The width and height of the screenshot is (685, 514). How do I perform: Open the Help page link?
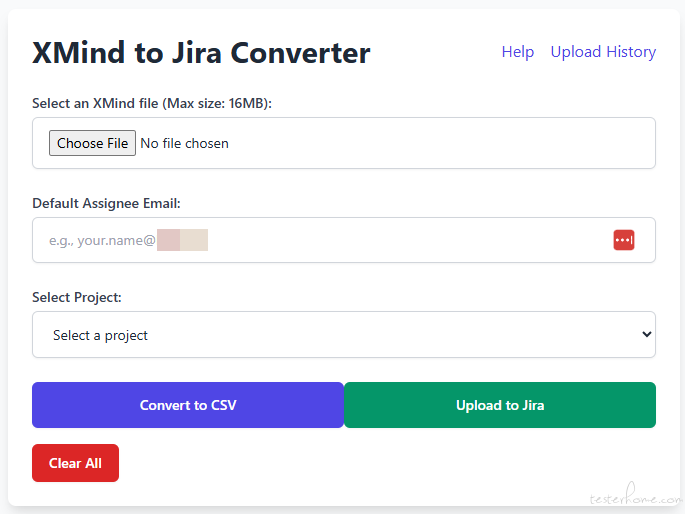[517, 52]
